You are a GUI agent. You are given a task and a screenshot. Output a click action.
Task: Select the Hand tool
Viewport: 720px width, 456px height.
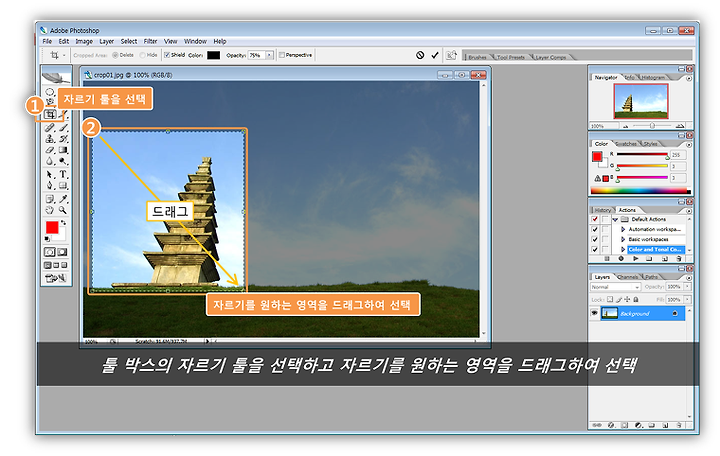coord(50,210)
